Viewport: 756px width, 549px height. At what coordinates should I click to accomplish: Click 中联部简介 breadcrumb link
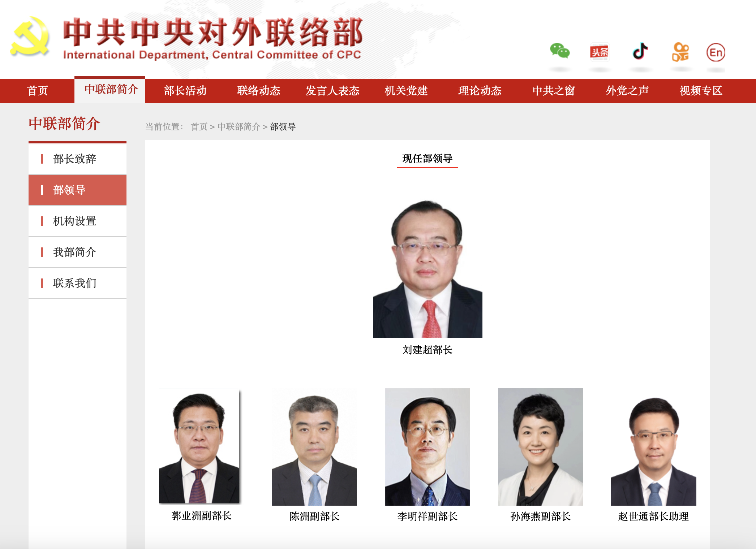(239, 127)
